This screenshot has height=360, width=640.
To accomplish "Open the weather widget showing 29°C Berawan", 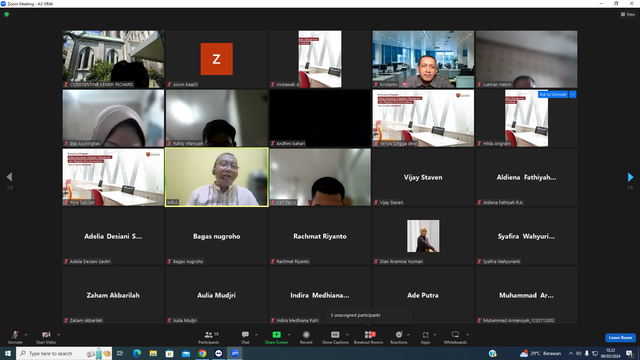I will 541,353.
